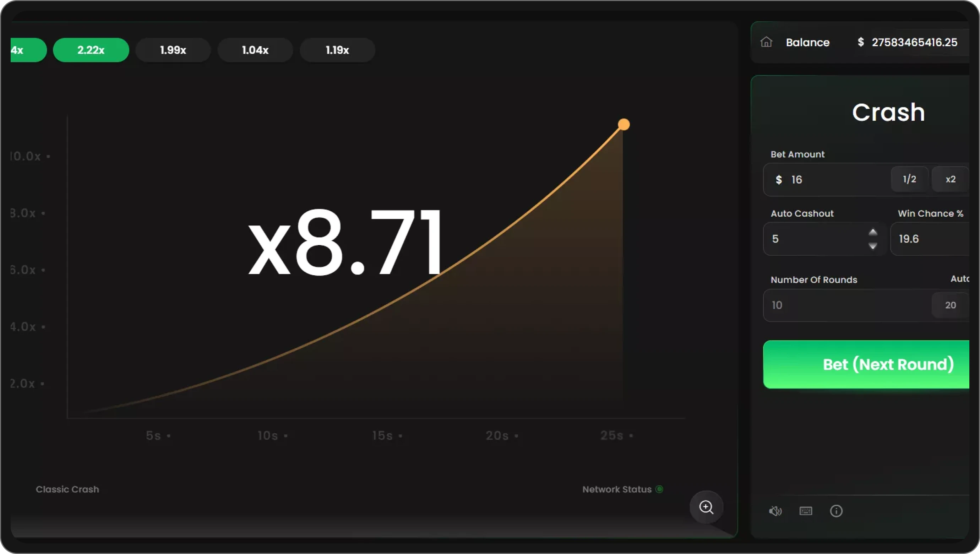Select the 20 rounds preset
Screen dimensions: 980x554
(950, 305)
